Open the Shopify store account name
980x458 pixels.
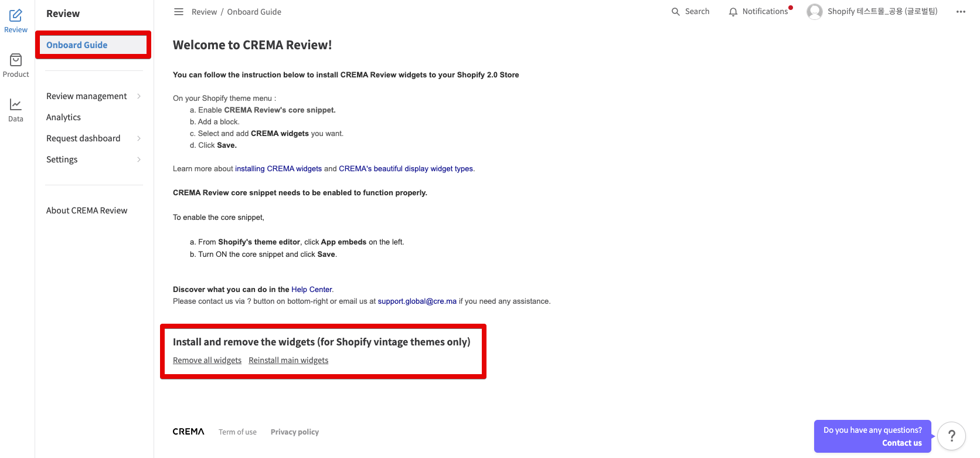(x=882, y=12)
